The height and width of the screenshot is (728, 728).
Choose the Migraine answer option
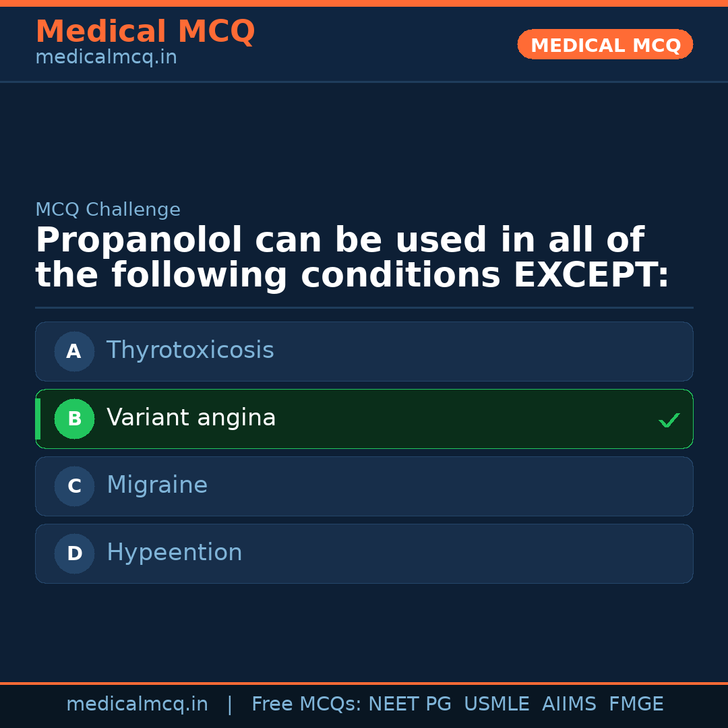pos(157,485)
